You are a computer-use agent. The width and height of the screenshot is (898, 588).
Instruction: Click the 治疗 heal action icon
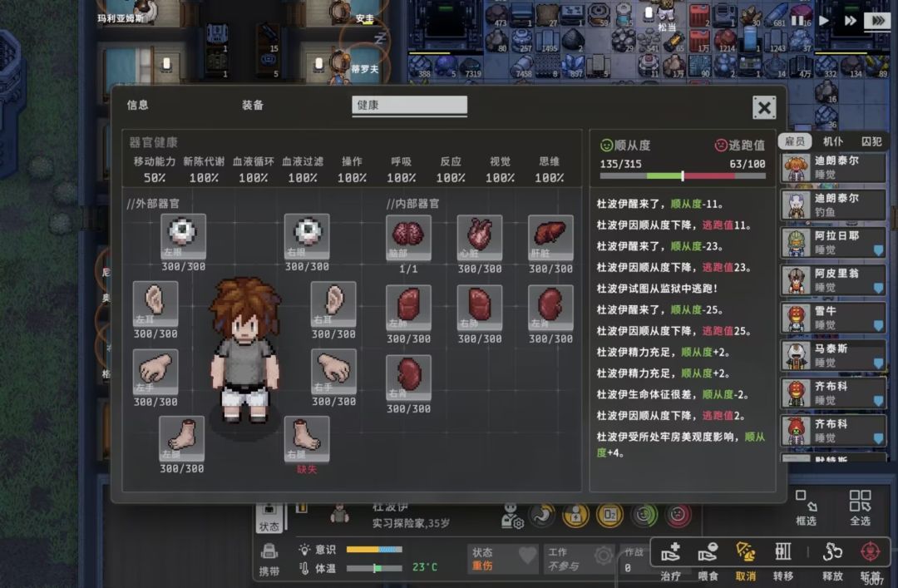[671, 552]
